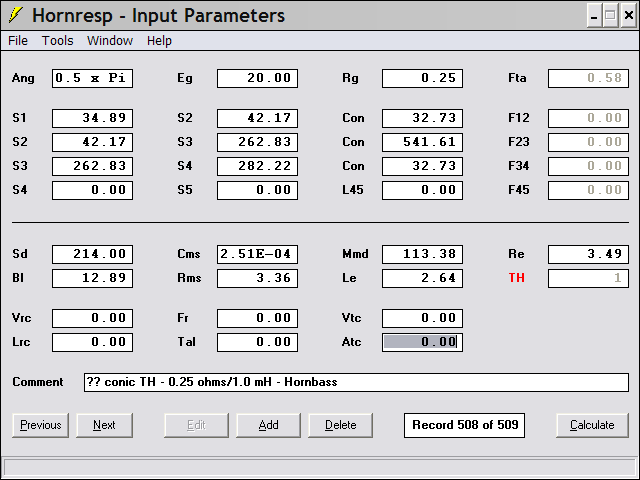Delete the current record
This screenshot has height=480, width=640.
pyautogui.click(x=340, y=425)
